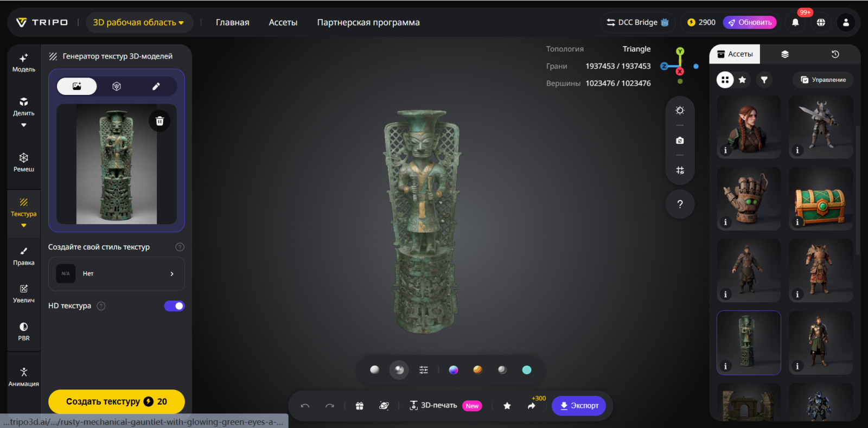
Task: Toggle favorites star filter in assets
Action: tap(742, 80)
